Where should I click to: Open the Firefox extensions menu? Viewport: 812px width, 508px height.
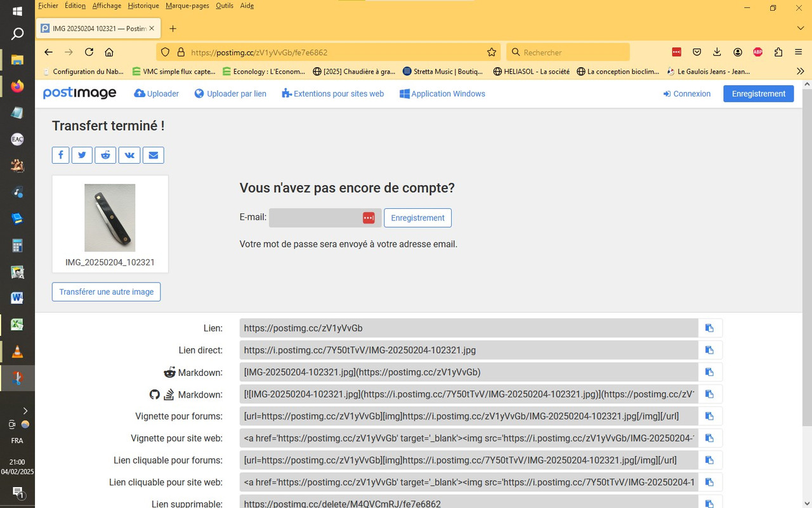(778, 52)
